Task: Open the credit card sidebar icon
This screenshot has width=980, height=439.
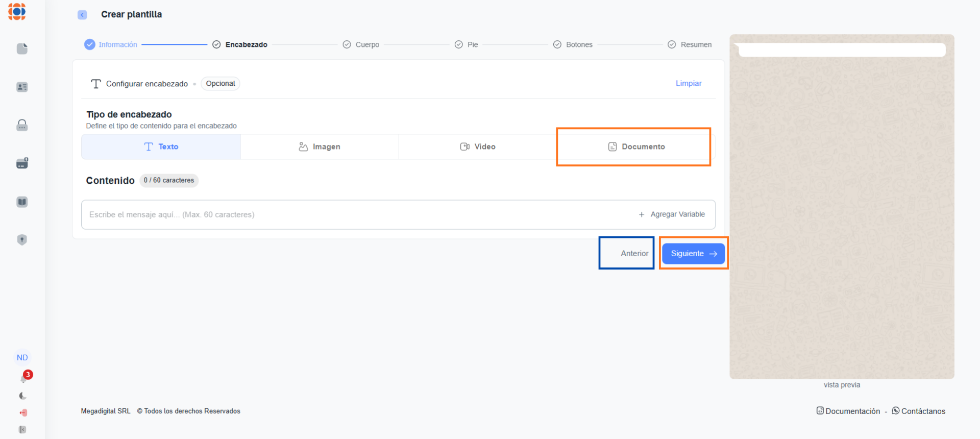Action: coord(22,163)
